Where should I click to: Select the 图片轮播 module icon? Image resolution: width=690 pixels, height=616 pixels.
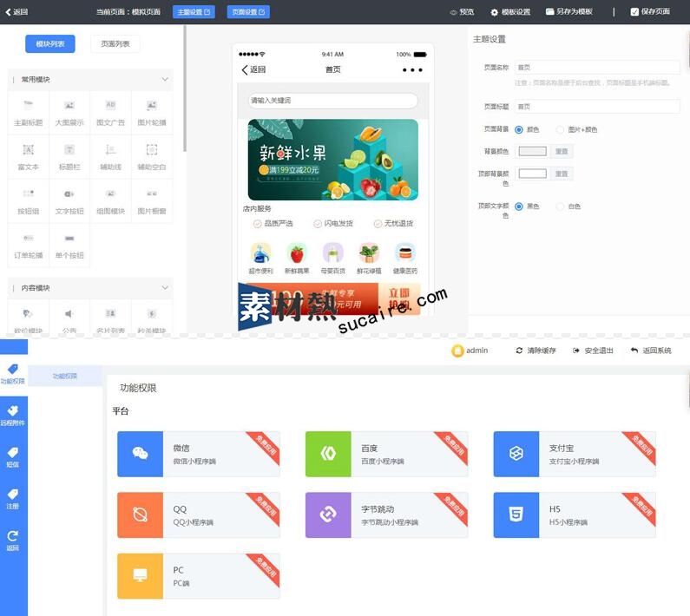(x=152, y=106)
